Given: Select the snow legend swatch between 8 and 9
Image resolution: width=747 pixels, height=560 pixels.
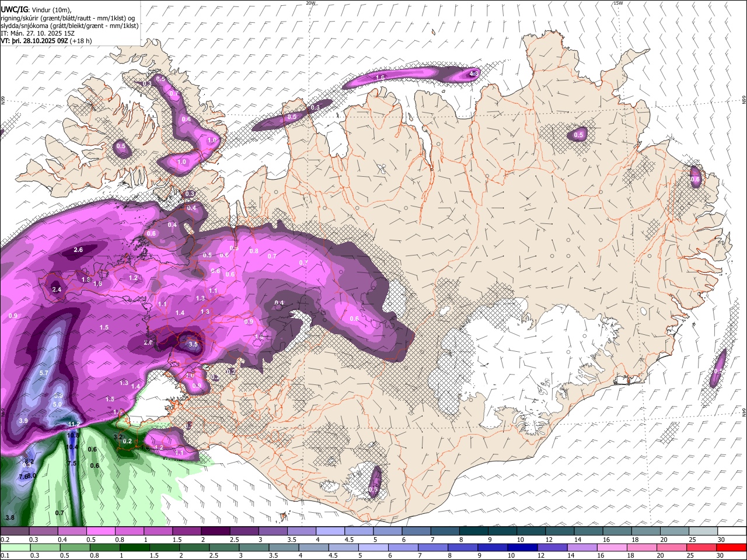Looking at the screenshot, I should [x=474, y=531].
